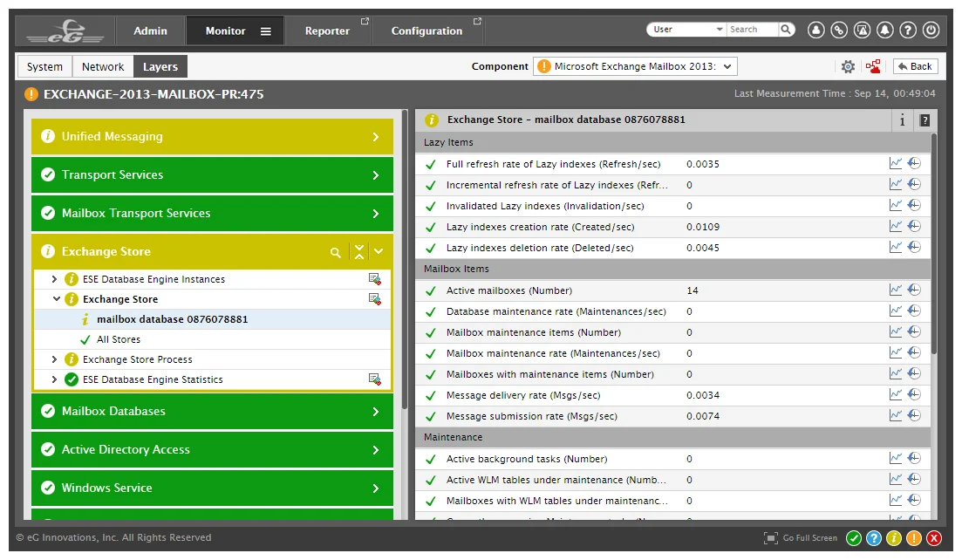Click the right measures panel scrollbar
This screenshot has height=560, width=962.
[x=934, y=244]
